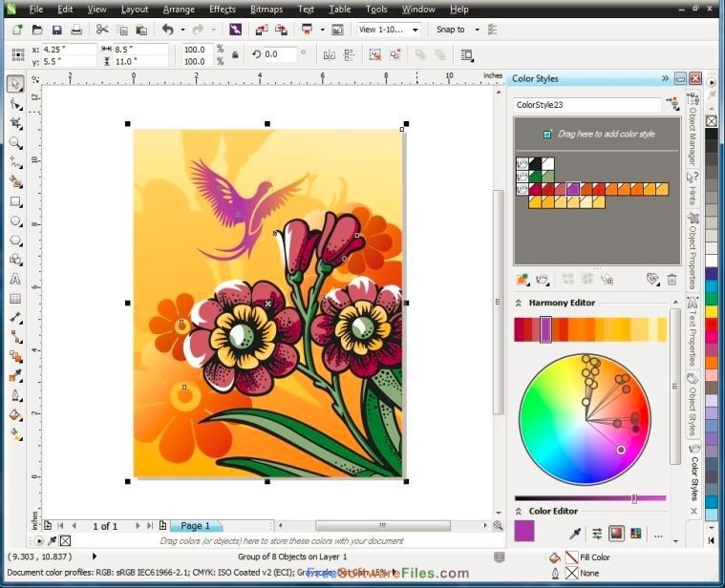Click the Print icon

tap(76, 30)
